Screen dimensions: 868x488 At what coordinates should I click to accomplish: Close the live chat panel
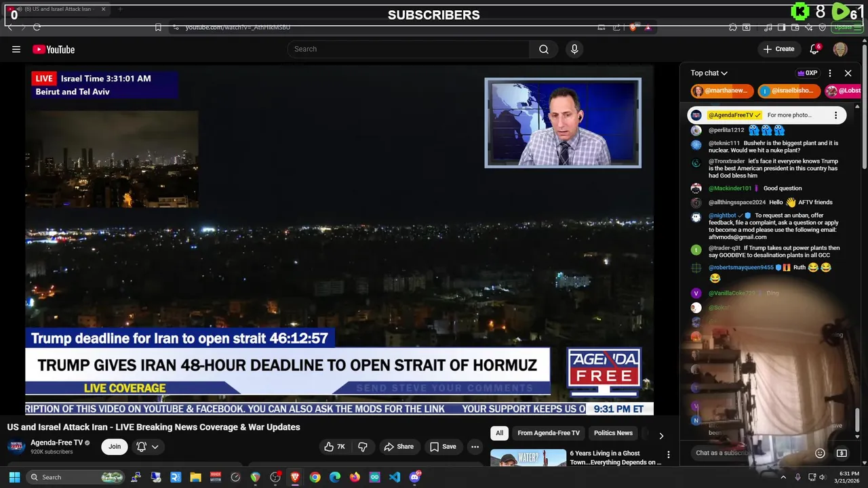point(848,73)
